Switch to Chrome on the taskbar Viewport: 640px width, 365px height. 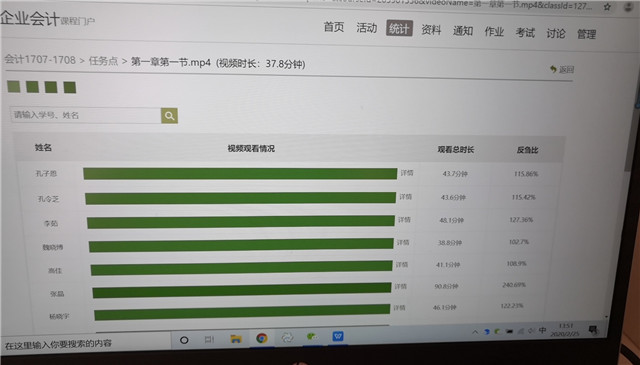pos(262,338)
